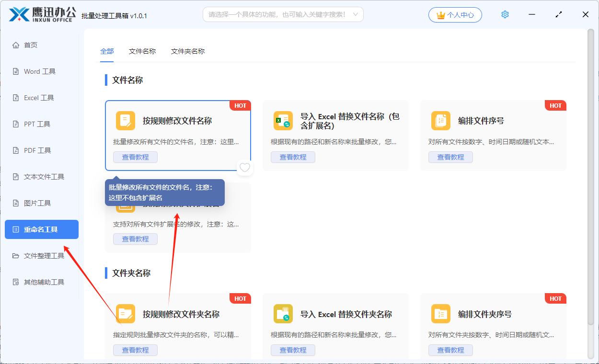Open the 按规则修改文件名称 tool title
Viewport: 599px width, 364px height.
(177, 121)
